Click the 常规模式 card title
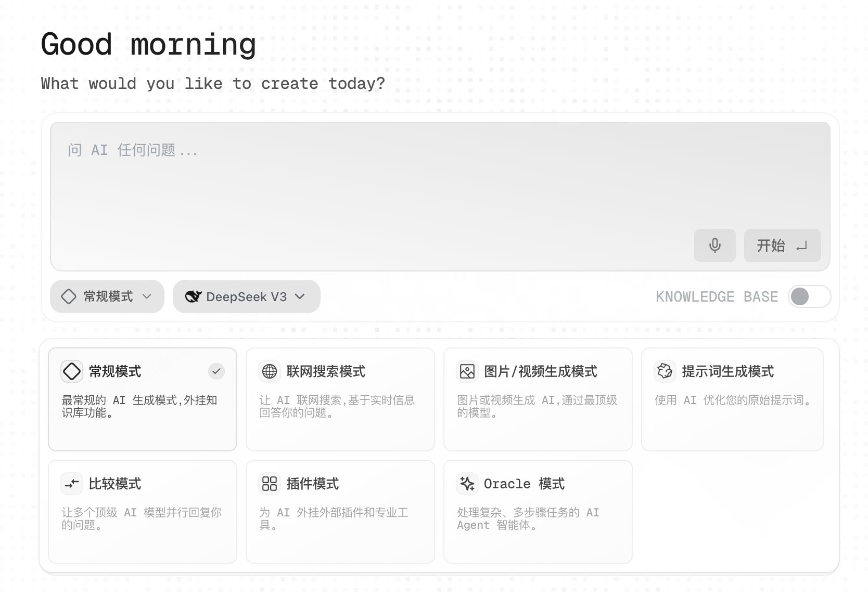Screen dimensions: 868x597 [115, 371]
